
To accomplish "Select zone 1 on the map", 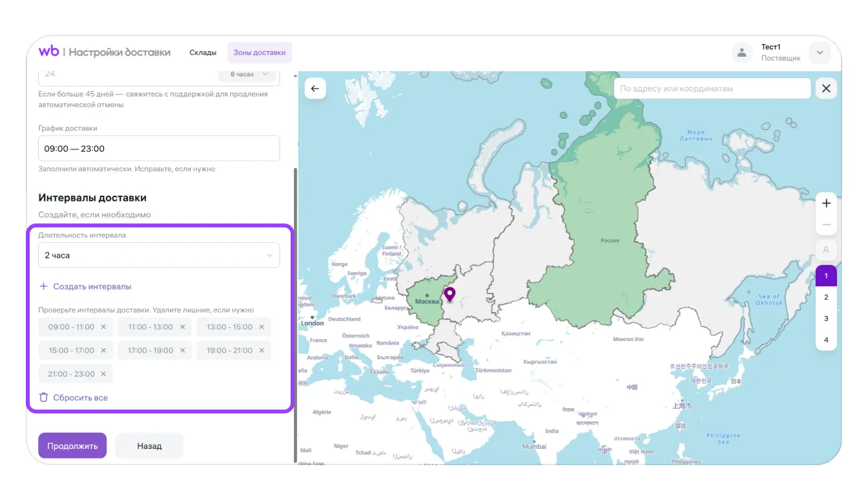I will [826, 276].
